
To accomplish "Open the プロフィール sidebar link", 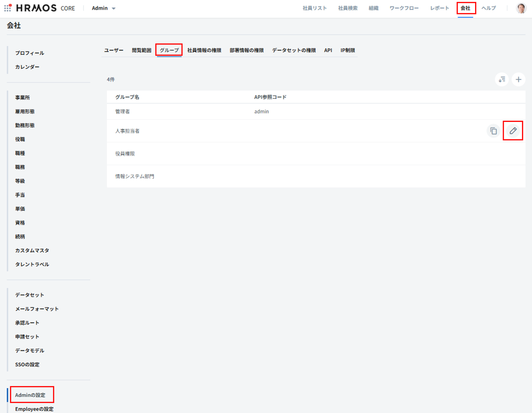I will tap(29, 53).
